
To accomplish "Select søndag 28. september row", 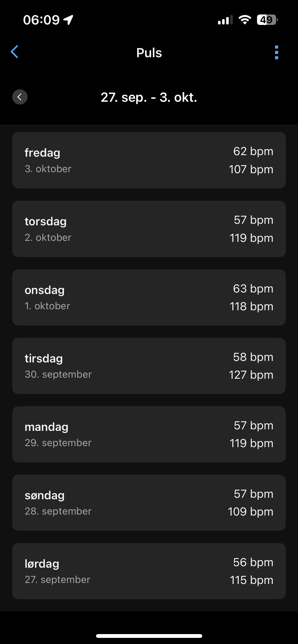I will [149, 503].
